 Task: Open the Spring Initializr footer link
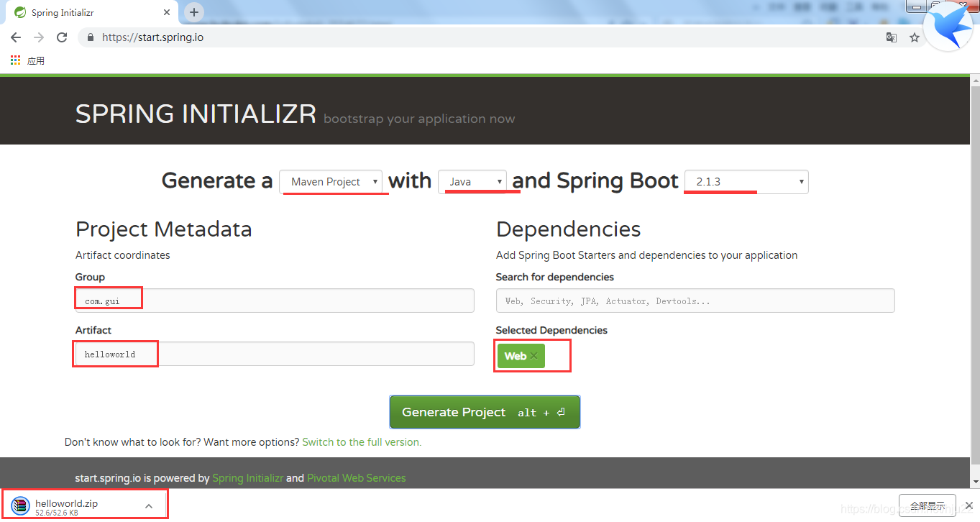(x=247, y=478)
